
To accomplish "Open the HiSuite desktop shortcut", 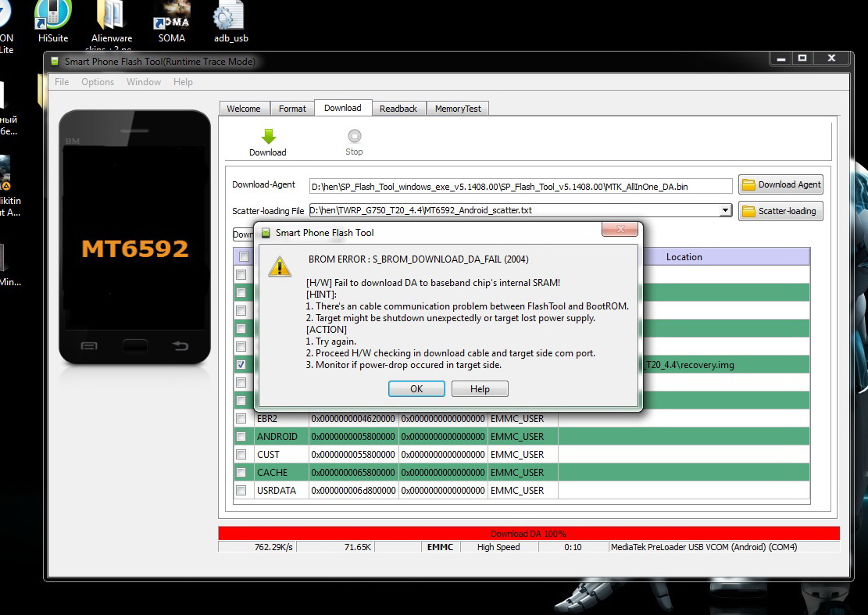I will coord(53,17).
